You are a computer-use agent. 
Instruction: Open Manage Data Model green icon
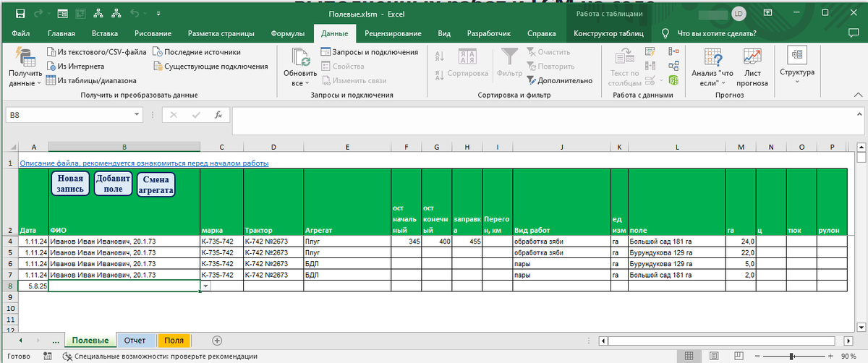tap(673, 80)
